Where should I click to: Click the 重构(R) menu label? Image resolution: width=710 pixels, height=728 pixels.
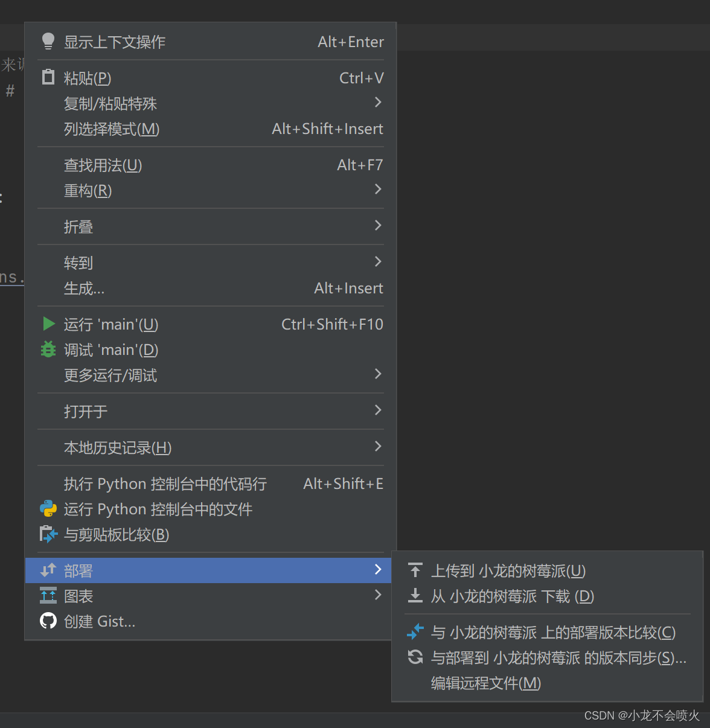point(88,190)
